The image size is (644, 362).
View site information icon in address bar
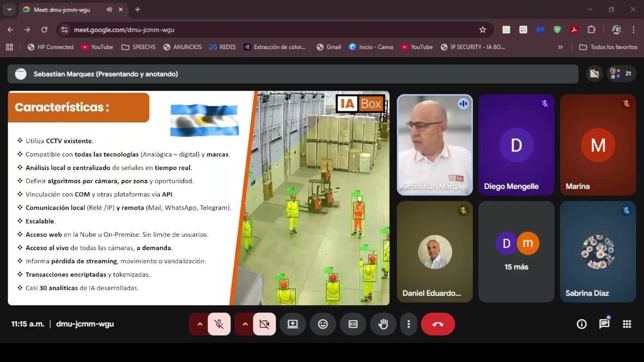[64, 30]
